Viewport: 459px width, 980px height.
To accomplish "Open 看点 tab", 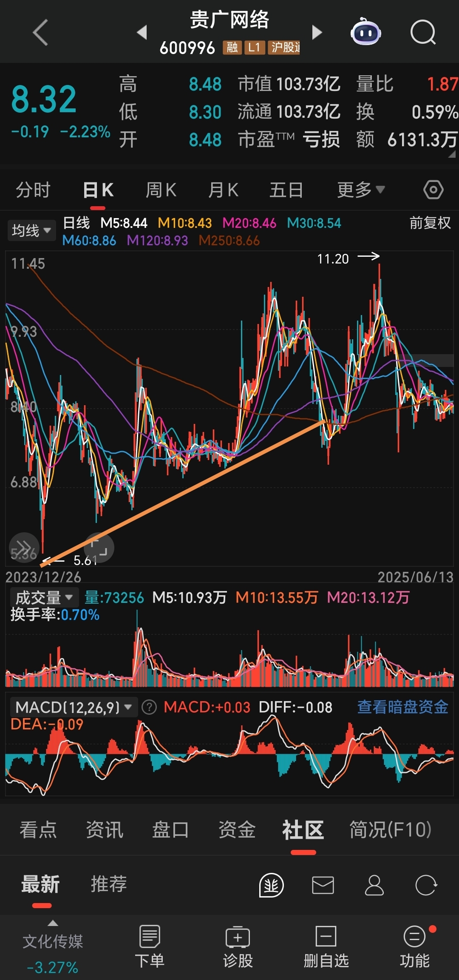I will click(38, 829).
